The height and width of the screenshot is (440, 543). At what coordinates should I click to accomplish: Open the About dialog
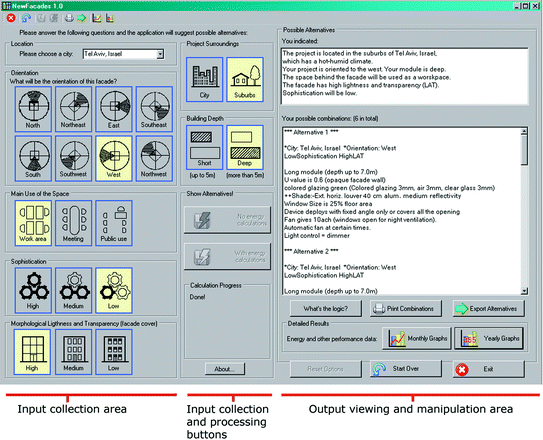[x=225, y=369]
